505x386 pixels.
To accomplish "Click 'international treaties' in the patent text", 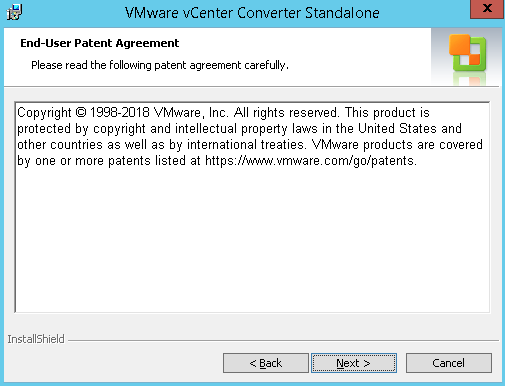I will 246,145.
